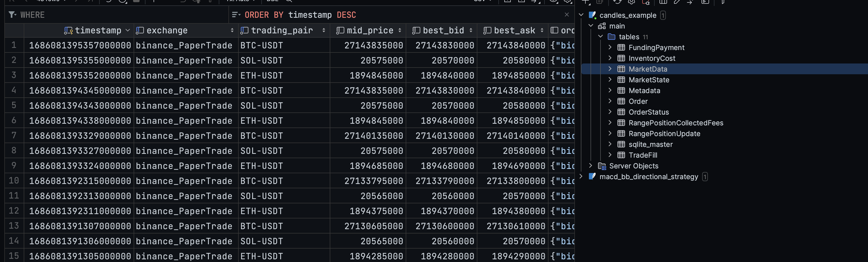Image resolution: width=868 pixels, height=262 pixels.
Task: Click the trading_pair column header
Action: pos(282,30)
